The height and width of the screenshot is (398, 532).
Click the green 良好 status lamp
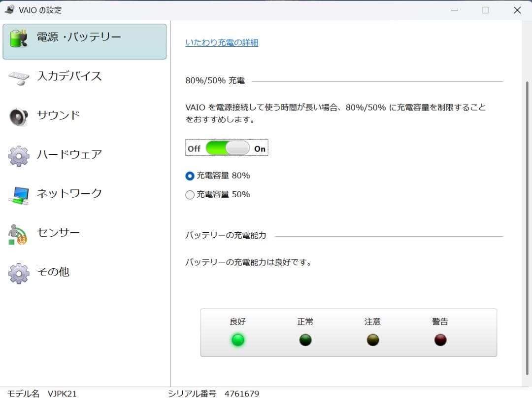point(238,339)
